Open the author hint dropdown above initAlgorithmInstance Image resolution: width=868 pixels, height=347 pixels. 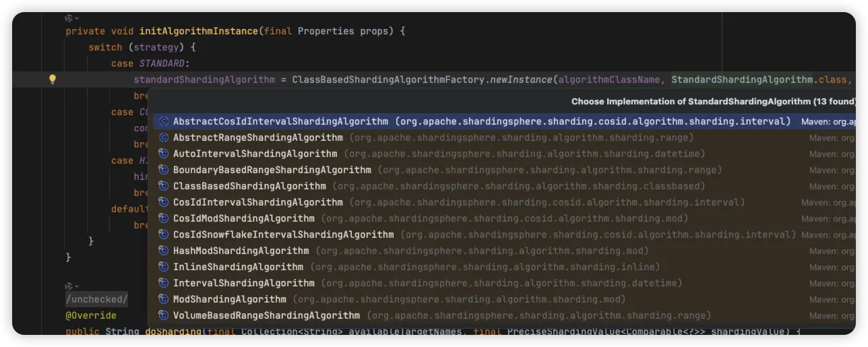click(x=72, y=18)
